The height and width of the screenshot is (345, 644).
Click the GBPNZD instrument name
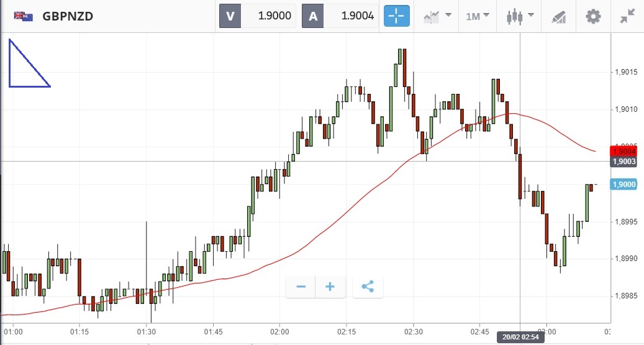pos(68,16)
